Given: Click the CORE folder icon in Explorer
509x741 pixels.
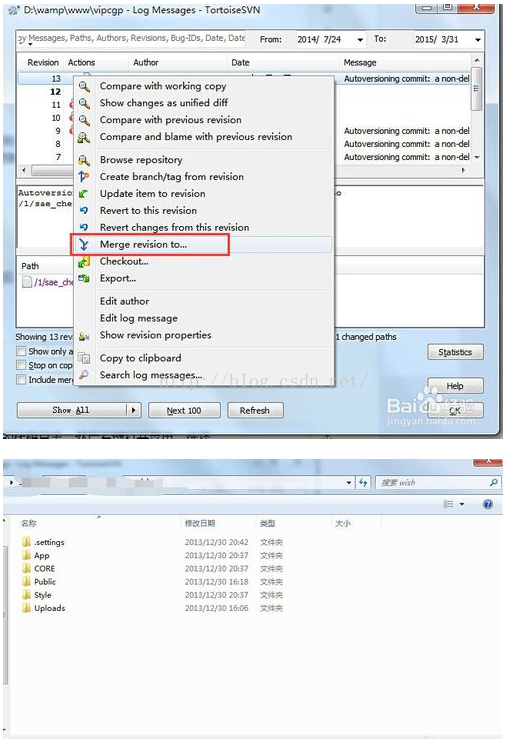Looking at the screenshot, I should pos(26,569).
